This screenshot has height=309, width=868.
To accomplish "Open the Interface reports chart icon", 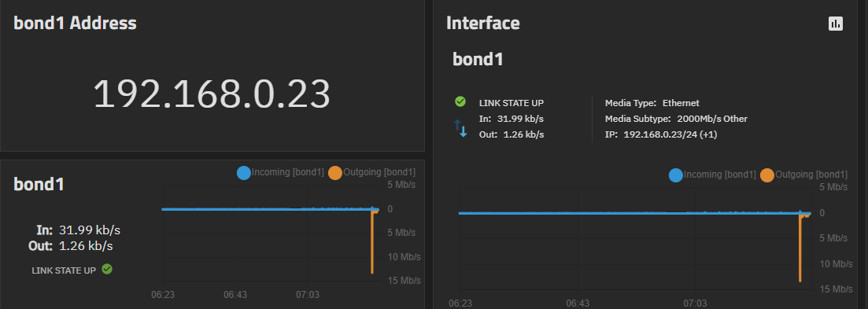I will click(835, 24).
